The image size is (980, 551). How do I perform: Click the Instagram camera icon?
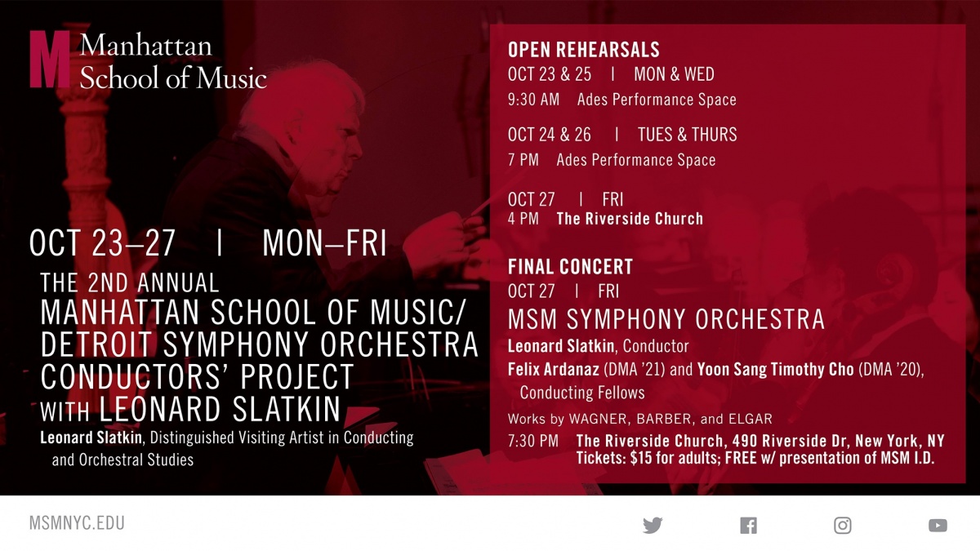(x=843, y=525)
